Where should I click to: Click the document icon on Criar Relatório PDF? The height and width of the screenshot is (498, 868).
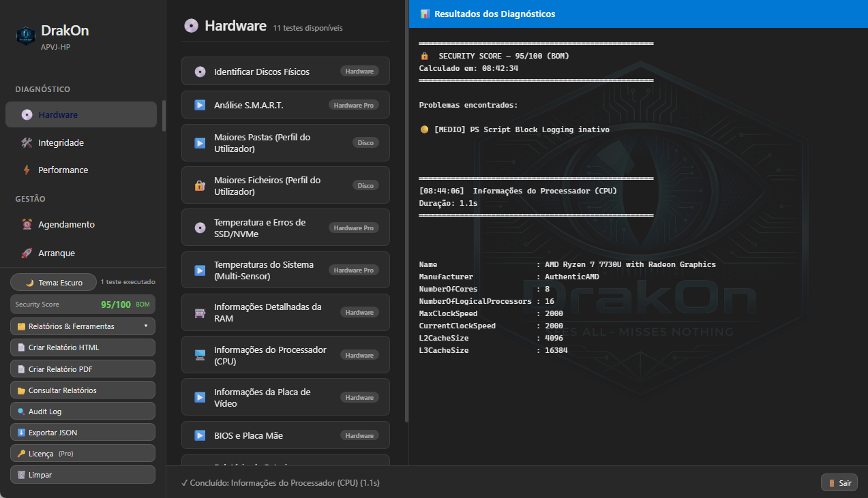tap(21, 369)
